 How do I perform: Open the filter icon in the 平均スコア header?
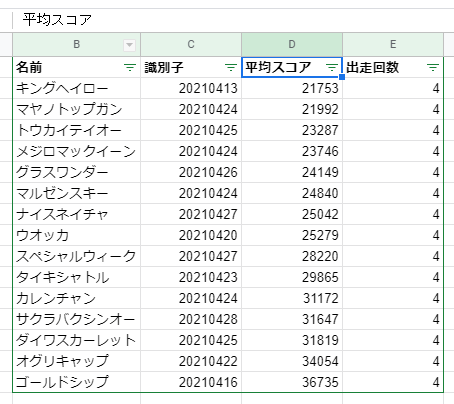[331, 68]
